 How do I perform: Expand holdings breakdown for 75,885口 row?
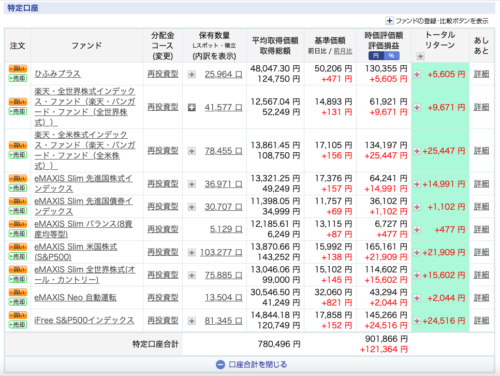point(192,275)
